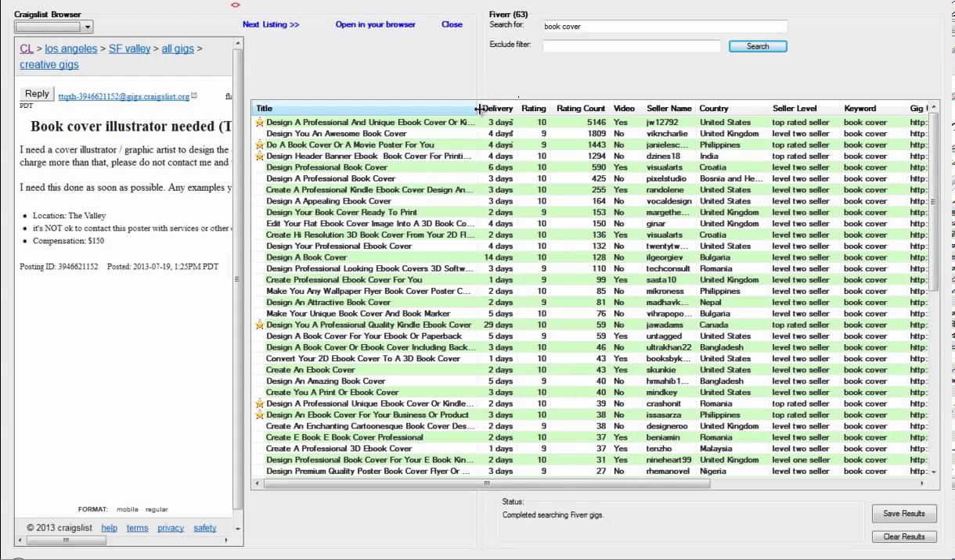Screen dimensions: 955x560
Task: Open the CL breadcrumb link
Action: click(x=27, y=48)
